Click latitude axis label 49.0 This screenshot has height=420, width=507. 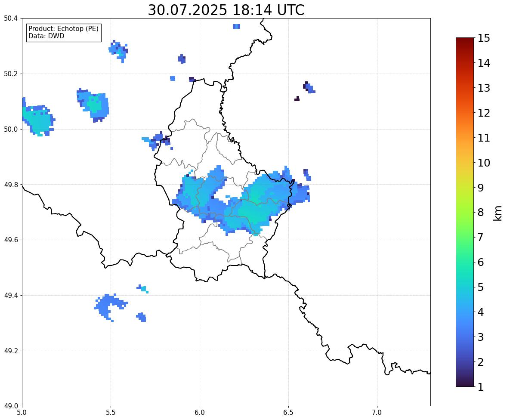(x=11, y=406)
